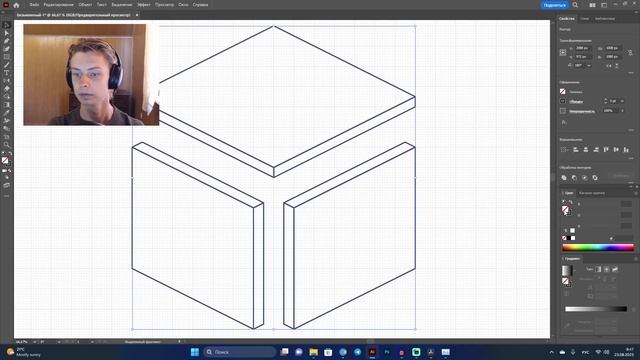This screenshot has width=640, height=360.
Task: Click horizontal align center icon
Action: click(x=586, y=150)
